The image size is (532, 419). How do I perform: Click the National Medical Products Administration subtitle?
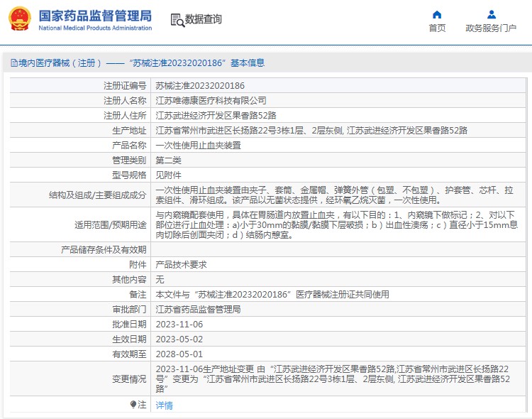(x=95, y=28)
